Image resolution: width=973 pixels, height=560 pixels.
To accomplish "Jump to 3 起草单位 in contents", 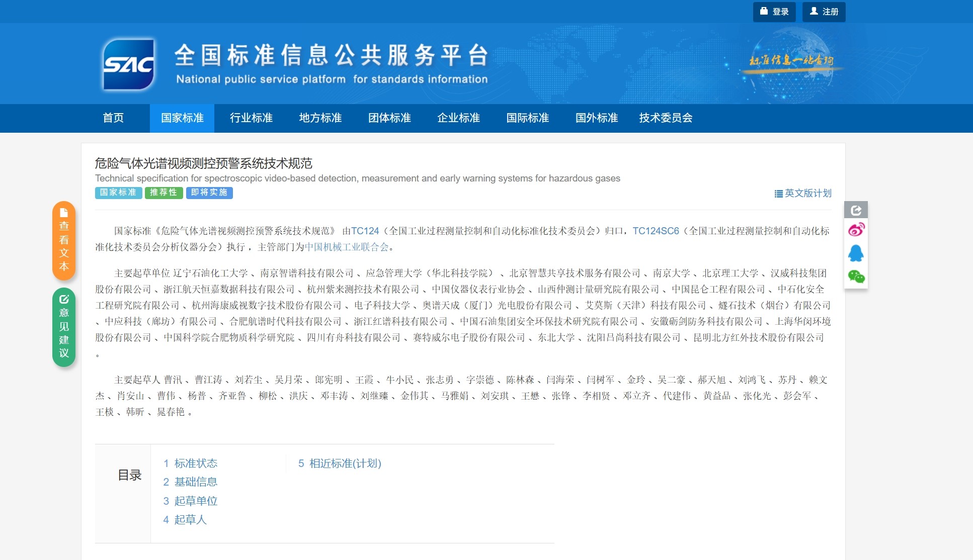I will [190, 501].
